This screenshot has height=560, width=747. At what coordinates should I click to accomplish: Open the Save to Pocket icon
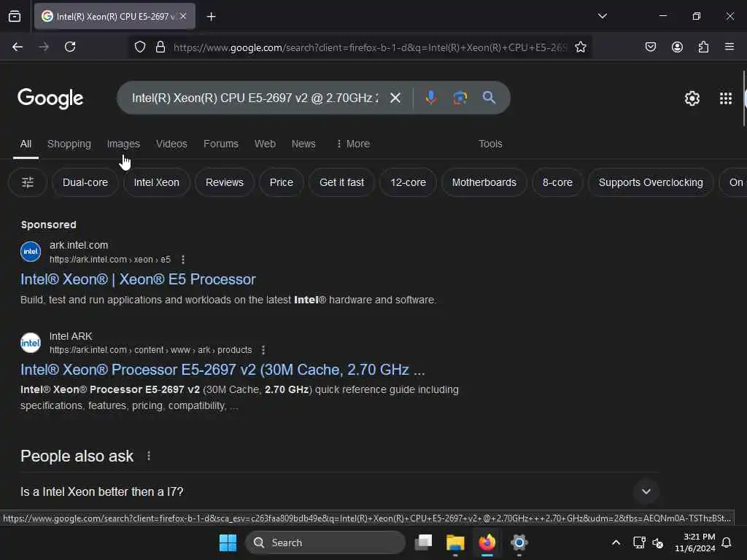[x=651, y=47]
